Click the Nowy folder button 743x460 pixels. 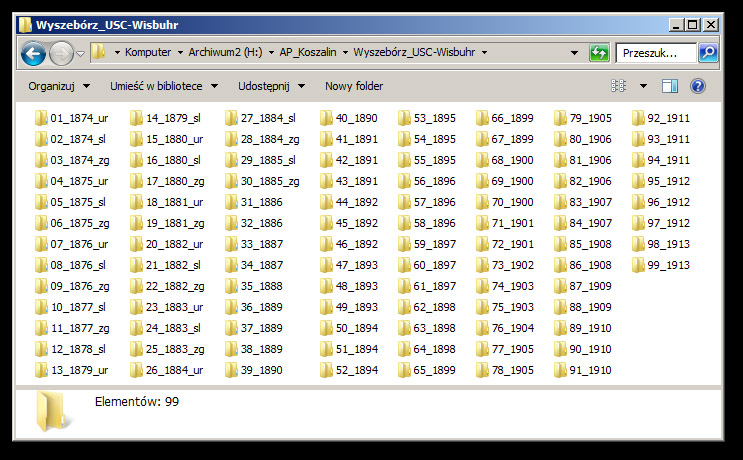[354, 86]
